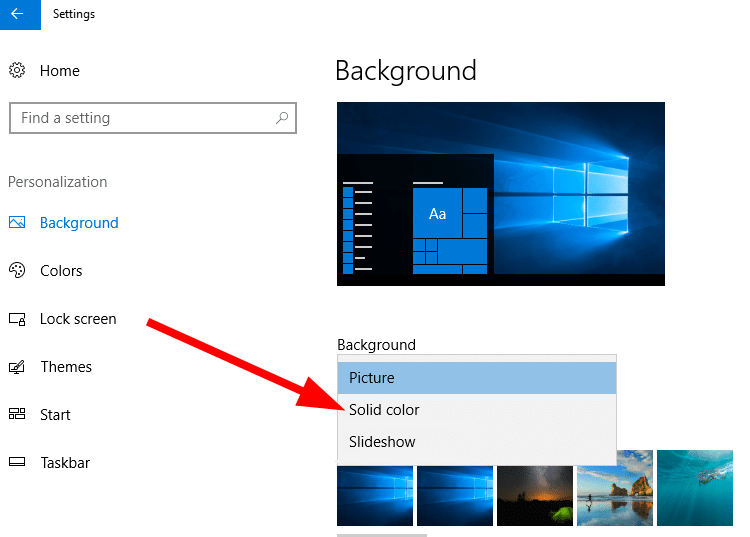Choose Picture in the Background dropdown
This screenshot has height=537, width=750.
(477, 378)
